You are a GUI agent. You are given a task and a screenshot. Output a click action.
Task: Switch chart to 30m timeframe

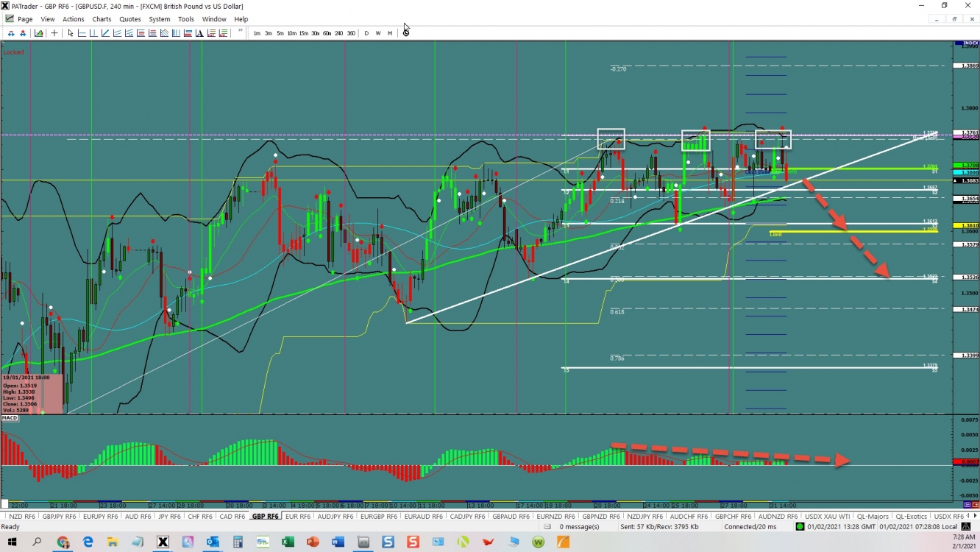[x=316, y=33]
